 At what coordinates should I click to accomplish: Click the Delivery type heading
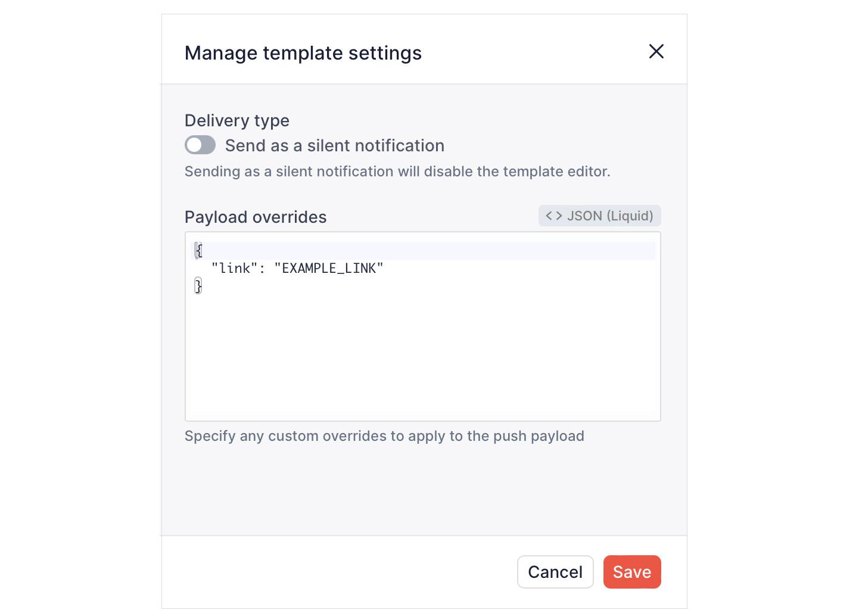pos(237,120)
